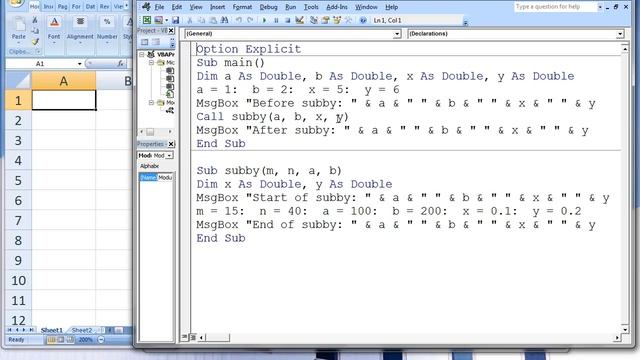Stop execution with the Reset icon
Screen dimensions: 640x360
pos(287,20)
